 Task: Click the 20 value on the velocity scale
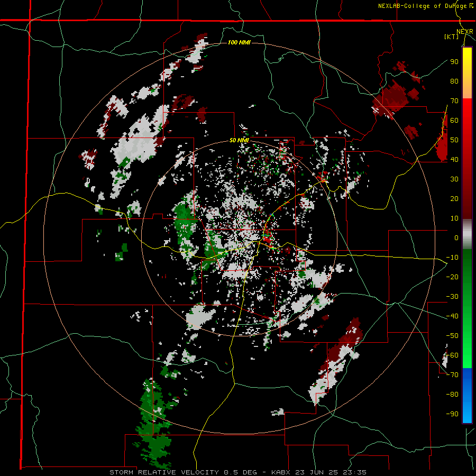pos(454,198)
